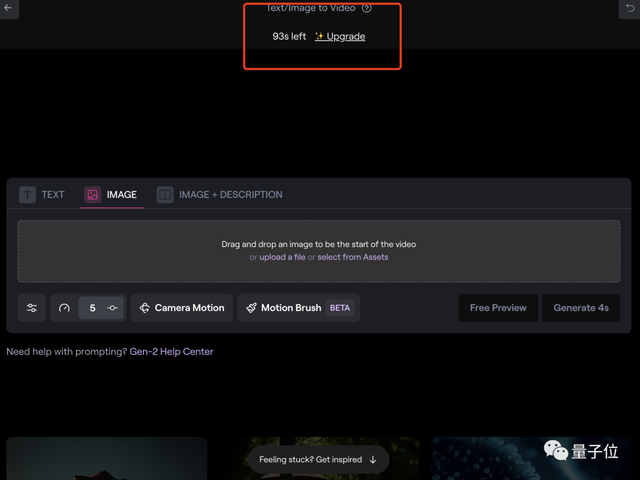Switch to the TEXT tab
The height and width of the screenshot is (480, 640).
pos(52,195)
